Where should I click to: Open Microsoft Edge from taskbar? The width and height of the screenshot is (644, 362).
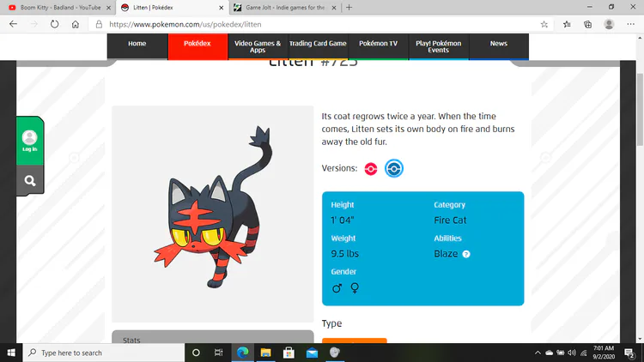coord(243,353)
